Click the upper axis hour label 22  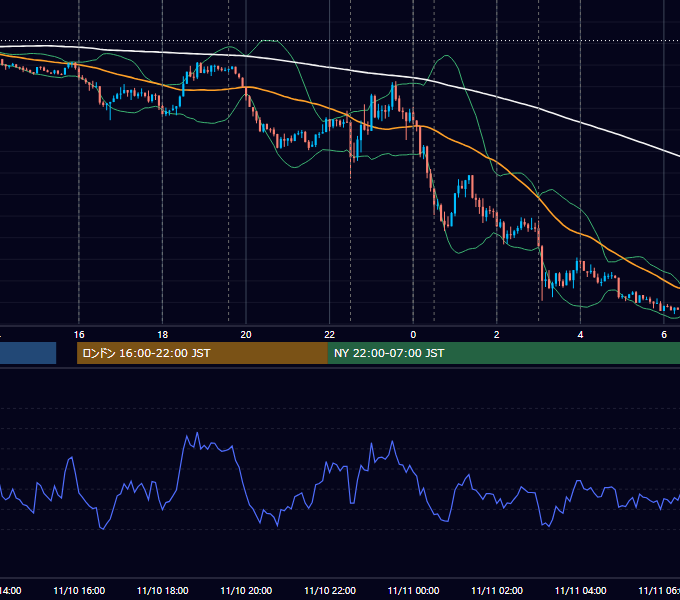pyautogui.click(x=330, y=335)
